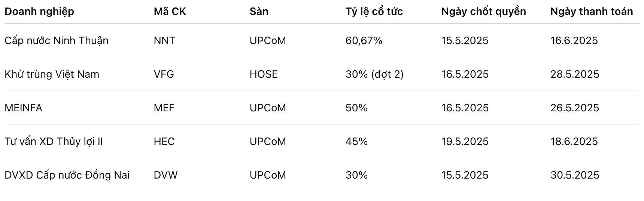The height and width of the screenshot is (201, 644).
Task: Click the Doanh nghiệp column header
Action: click(x=39, y=12)
